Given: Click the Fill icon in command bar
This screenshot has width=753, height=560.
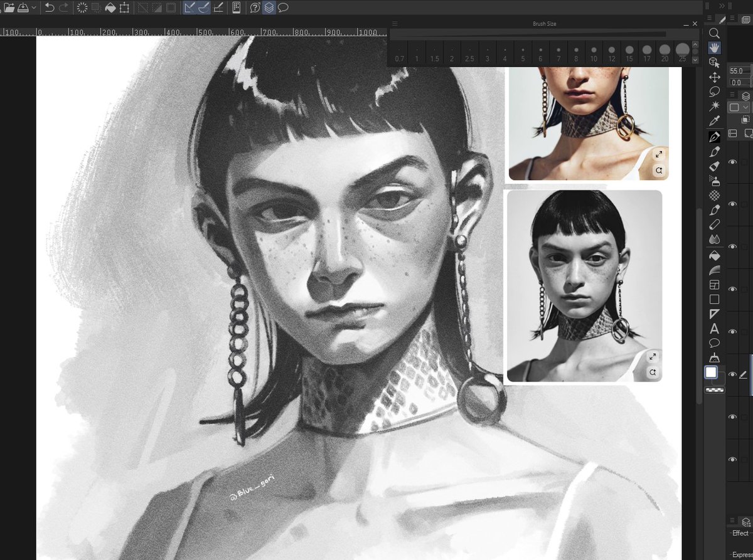Looking at the screenshot, I should coord(110,8).
